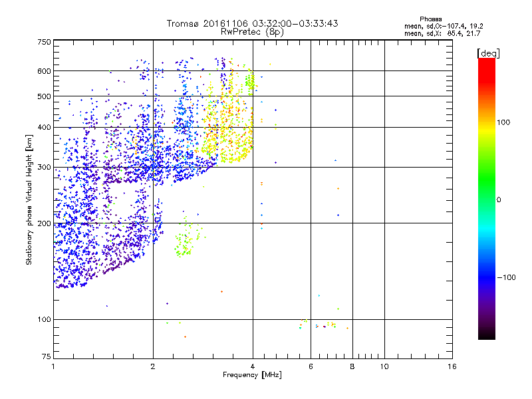Click the '200' y-axis label
The height and width of the screenshot is (399, 532).
[x=44, y=223]
